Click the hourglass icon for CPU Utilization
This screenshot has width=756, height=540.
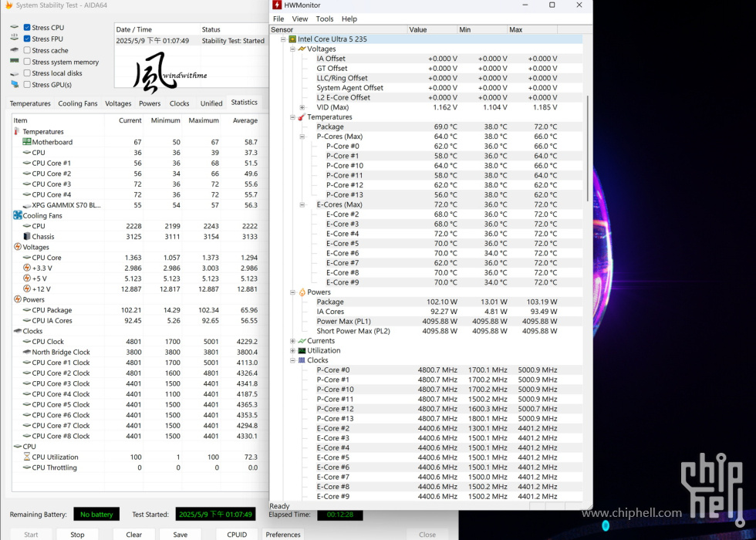pyautogui.click(x=27, y=457)
